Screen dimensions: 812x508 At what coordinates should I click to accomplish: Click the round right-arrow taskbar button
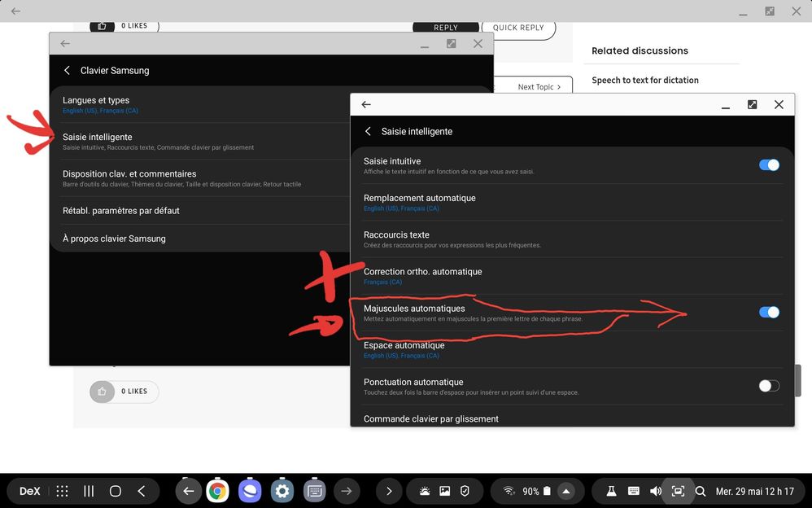tap(347, 491)
